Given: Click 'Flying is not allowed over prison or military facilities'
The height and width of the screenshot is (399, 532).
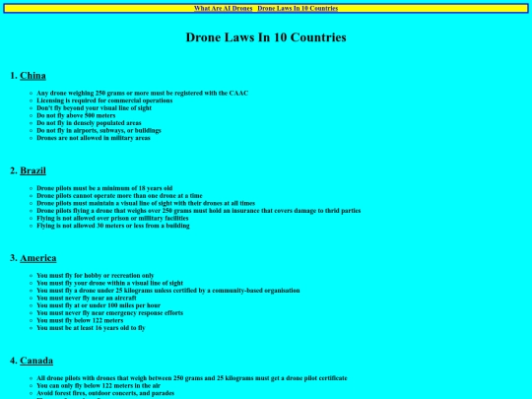Looking at the screenshot, I should [112, 218].
